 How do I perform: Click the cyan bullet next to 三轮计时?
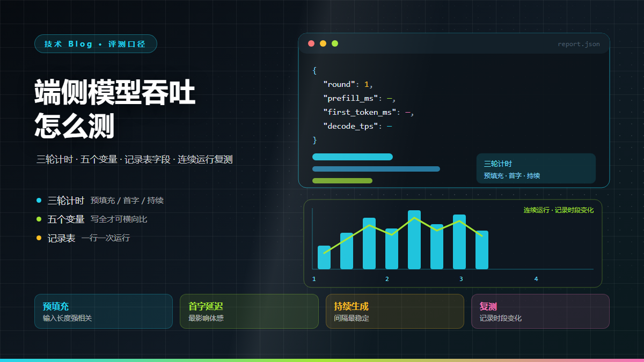pos(39,201)
